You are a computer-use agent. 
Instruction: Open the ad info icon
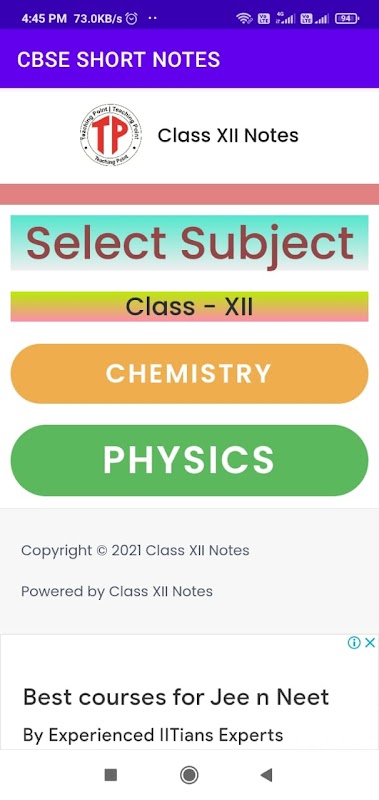[355, 642]
